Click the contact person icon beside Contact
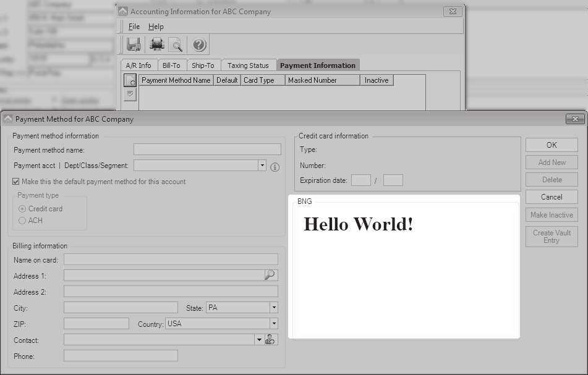Image resolution: width=588 pixels, height=375 pixels. [270, 340]
